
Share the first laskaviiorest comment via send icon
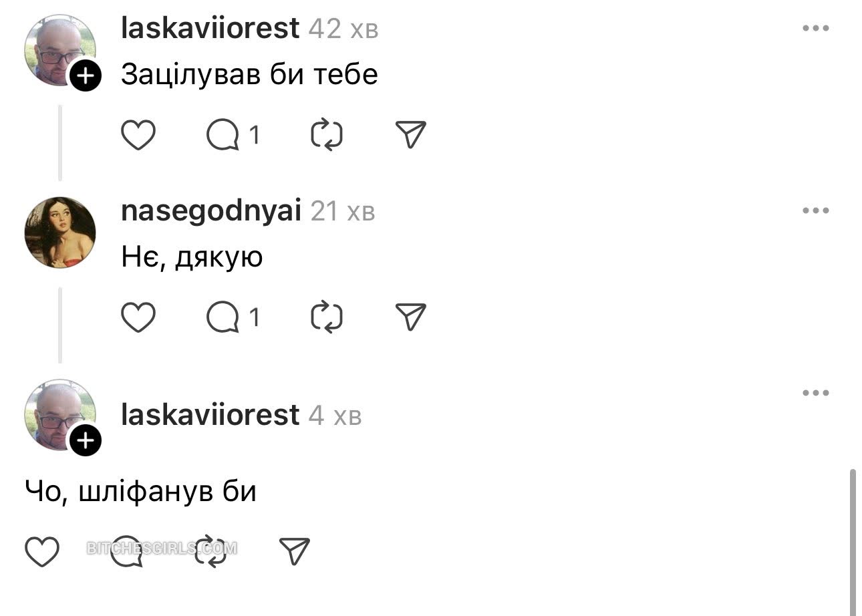410,135
